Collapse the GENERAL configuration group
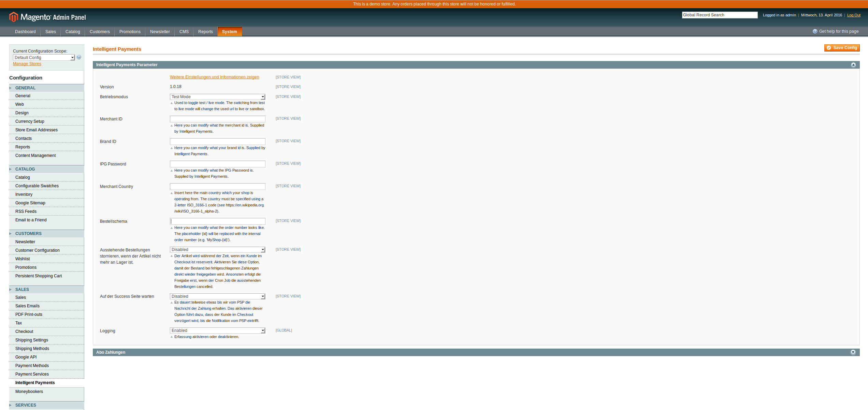The width and height of the screenshot is (868, 410). tap(46, 88)
